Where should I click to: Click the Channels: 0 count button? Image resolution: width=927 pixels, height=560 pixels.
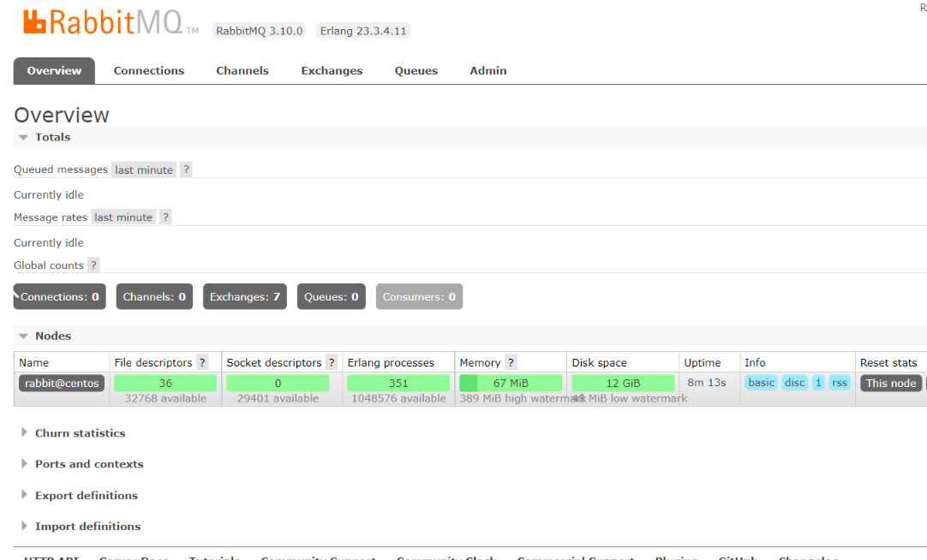pyautogui.click(x=154, y=296)
